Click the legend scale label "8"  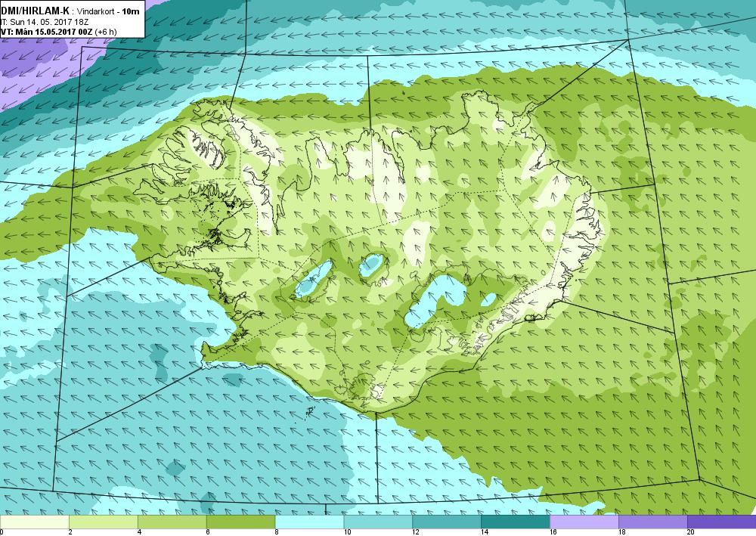277,532
